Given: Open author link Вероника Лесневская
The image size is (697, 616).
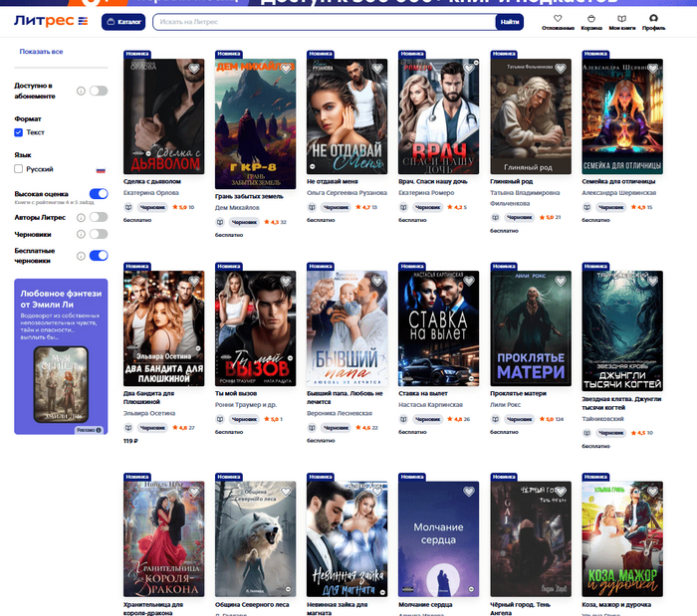Looking at the screenshot, I should [340, 413].
